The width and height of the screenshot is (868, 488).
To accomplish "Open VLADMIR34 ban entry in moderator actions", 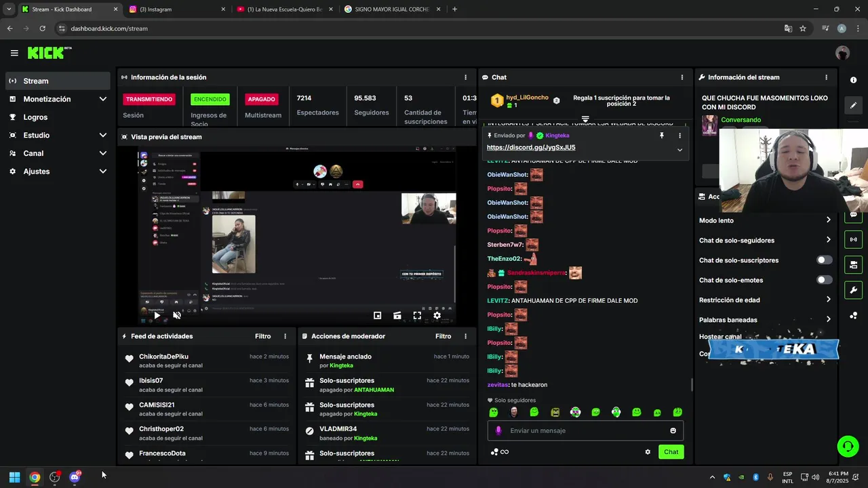I will pos(387,433).
